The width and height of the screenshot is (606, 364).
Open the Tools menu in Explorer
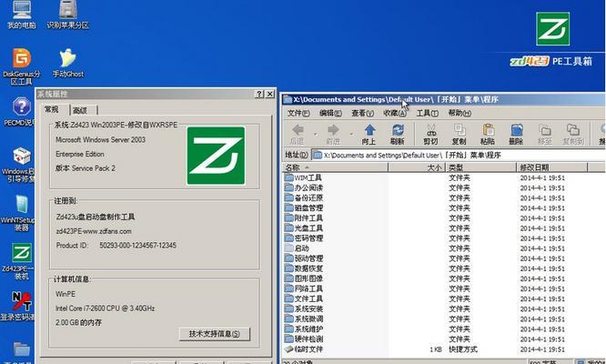[x=427, y=113]
